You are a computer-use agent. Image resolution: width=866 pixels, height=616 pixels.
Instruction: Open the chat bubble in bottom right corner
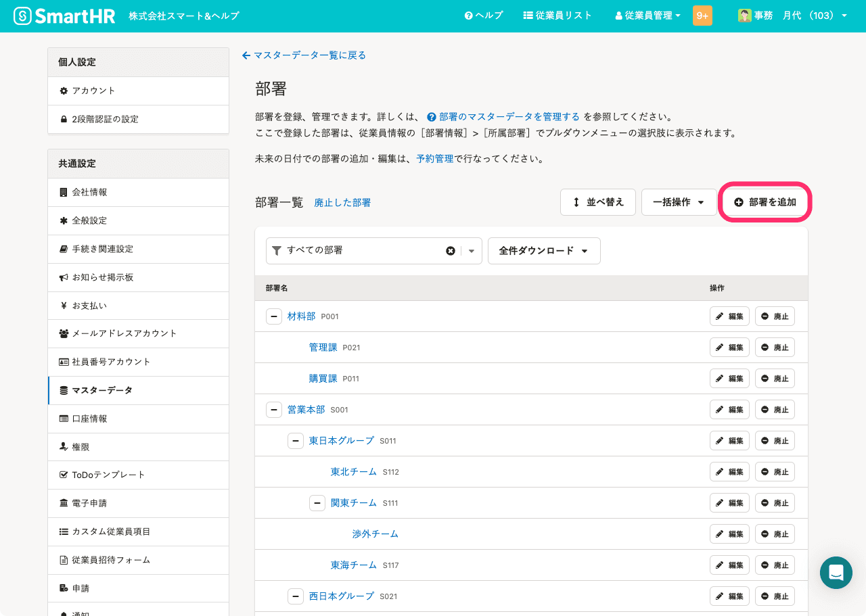[836, 572]
